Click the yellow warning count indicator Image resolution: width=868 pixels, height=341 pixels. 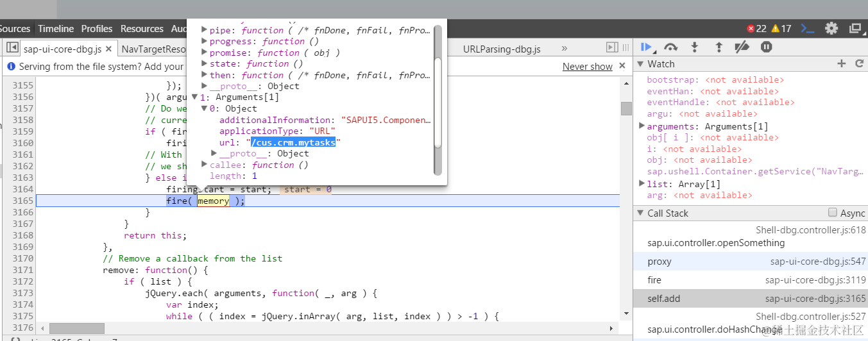781,28
